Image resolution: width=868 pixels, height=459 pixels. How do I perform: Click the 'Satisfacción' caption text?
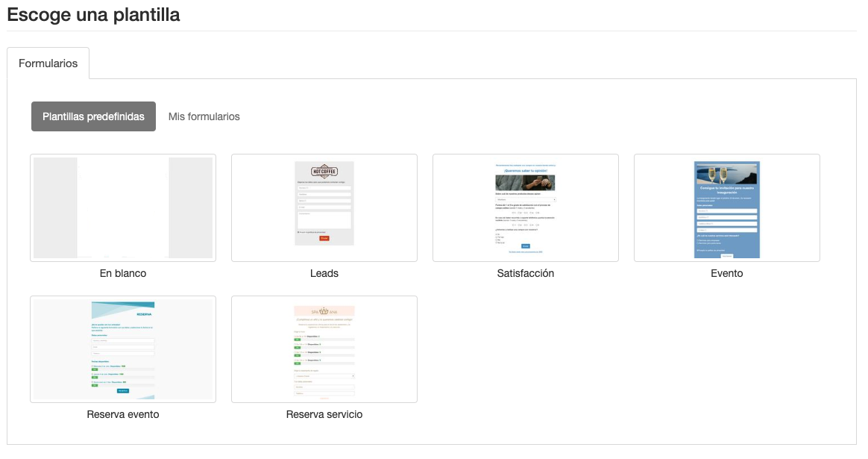tap(526, 273)
